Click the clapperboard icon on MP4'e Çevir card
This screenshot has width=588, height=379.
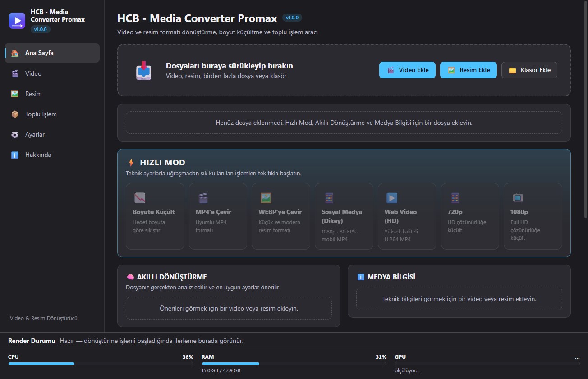(x=203, y=198)
